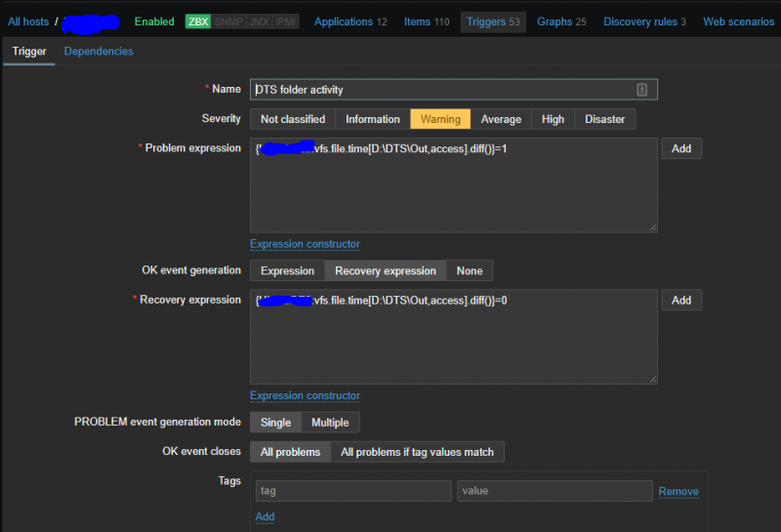Remove the tag row
This screenshot has width=781, height=532.
678,491
